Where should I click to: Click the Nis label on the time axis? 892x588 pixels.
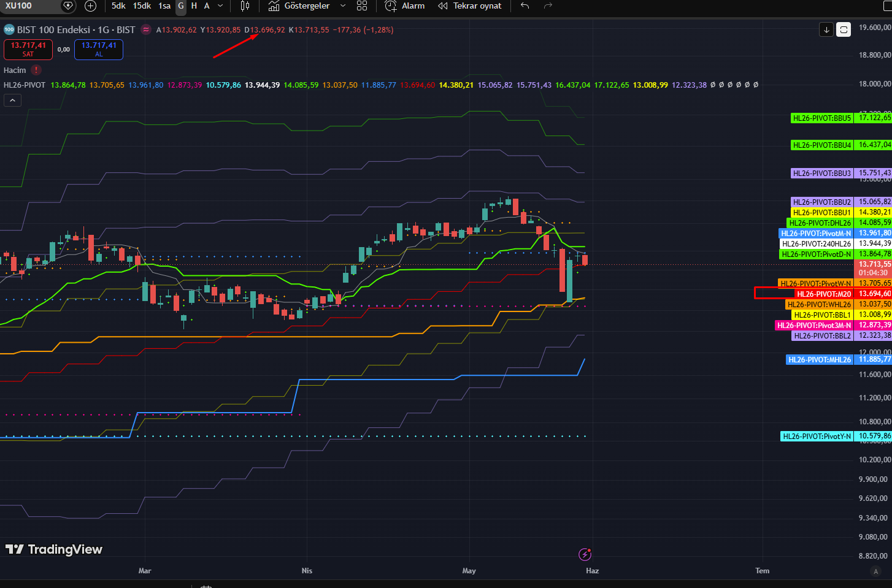coord(307,571)
